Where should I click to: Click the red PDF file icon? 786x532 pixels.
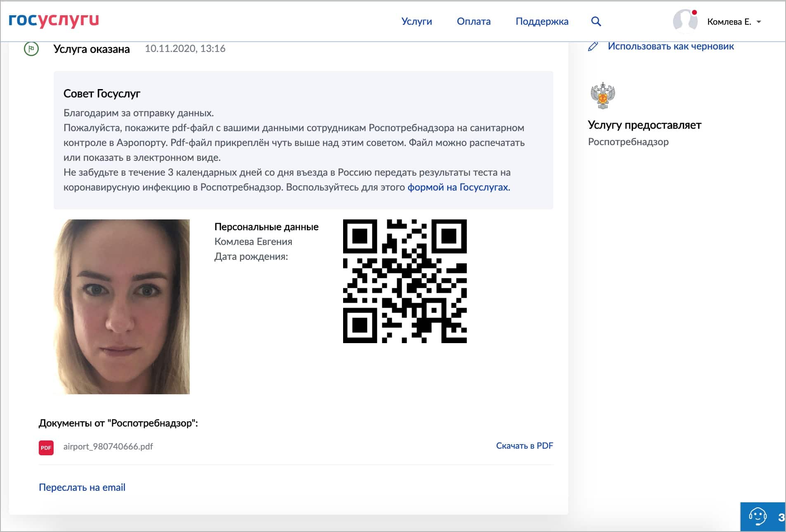[x=46, y=447]
